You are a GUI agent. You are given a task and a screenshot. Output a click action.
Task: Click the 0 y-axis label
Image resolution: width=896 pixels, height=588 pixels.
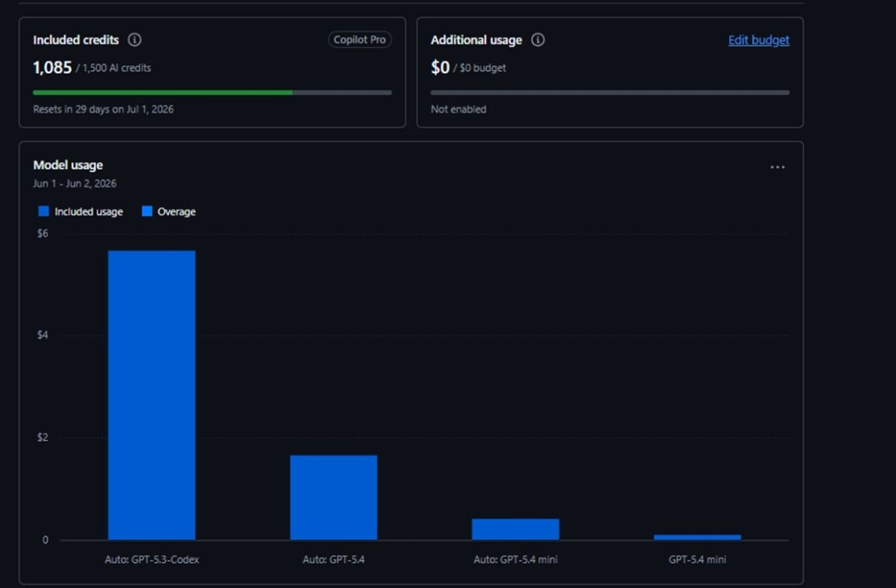(45, 540)
